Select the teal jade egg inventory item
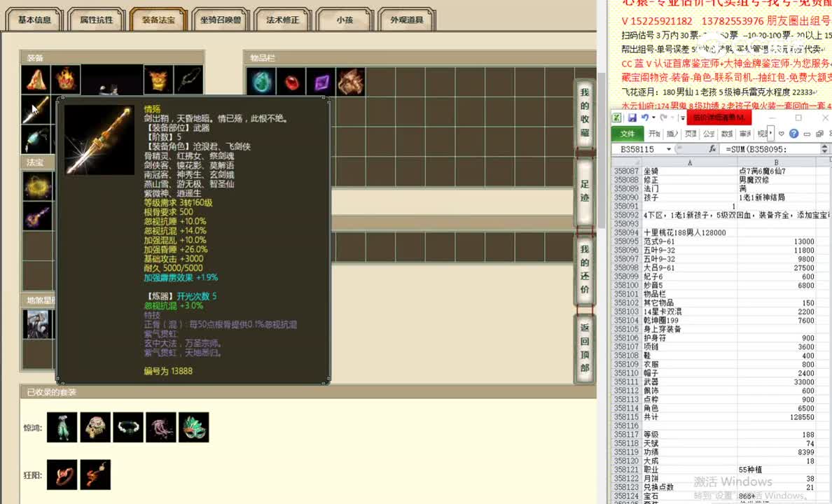The image size is (832, 504). 261,82
